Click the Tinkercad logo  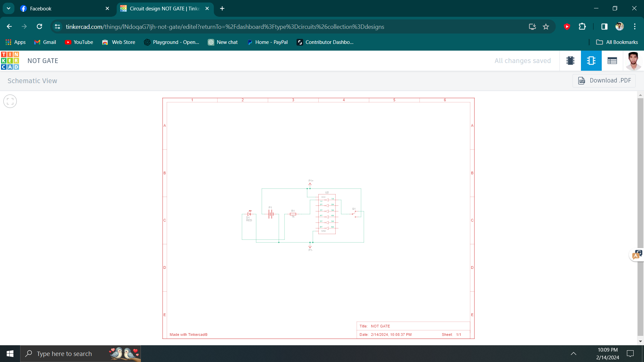[x=10, y=61]
